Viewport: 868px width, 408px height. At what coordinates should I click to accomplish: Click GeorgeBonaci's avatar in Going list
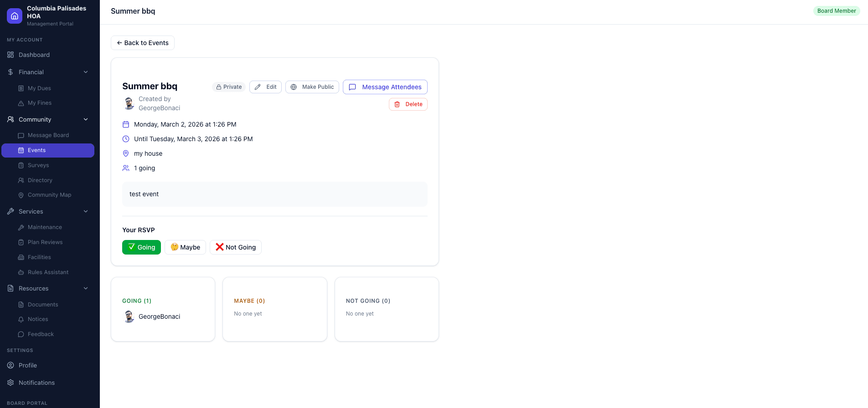point(129,316)
